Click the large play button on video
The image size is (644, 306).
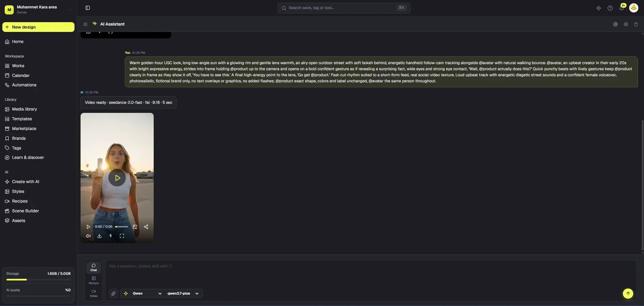(117, 178)
